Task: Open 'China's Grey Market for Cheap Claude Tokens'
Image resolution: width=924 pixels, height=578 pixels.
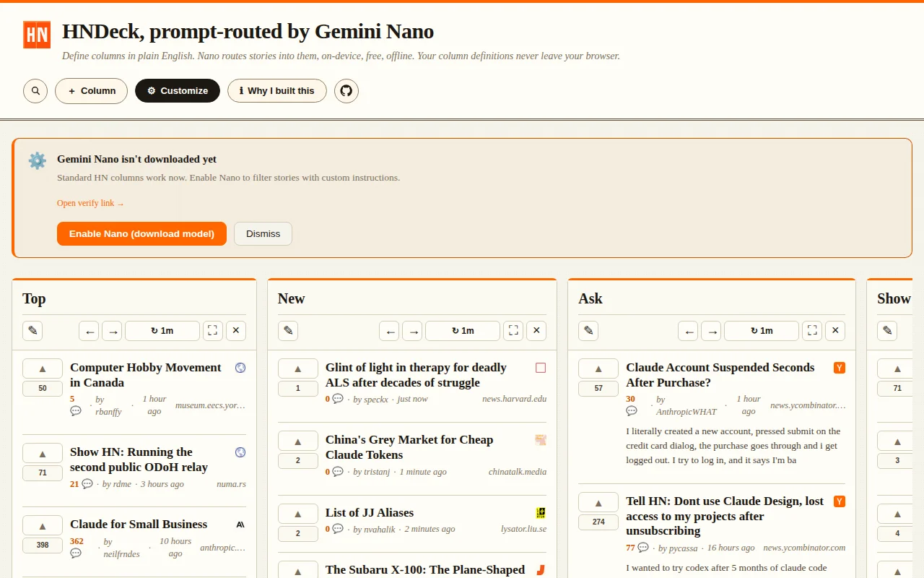Action: [x=409, y=447]
